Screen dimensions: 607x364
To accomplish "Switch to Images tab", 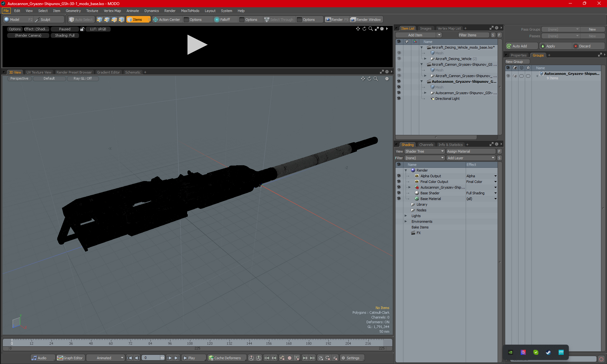I will (x=426, y=28).
